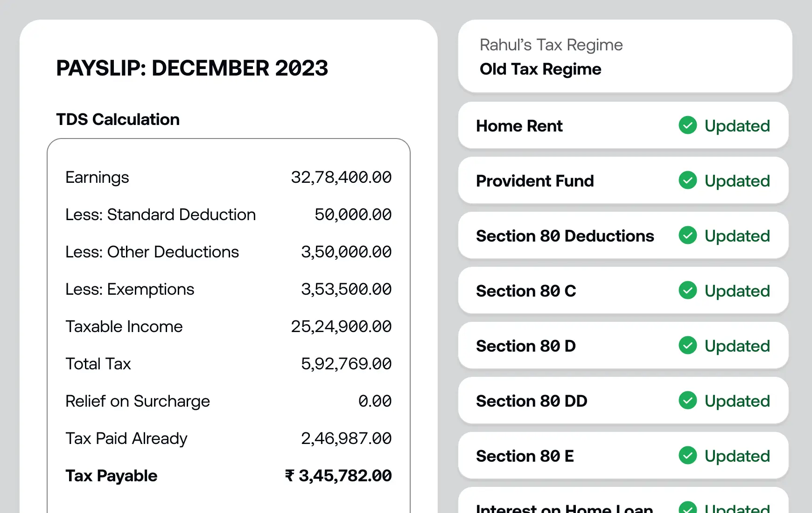Select the Section 80 Deductions label

[565, 236]
